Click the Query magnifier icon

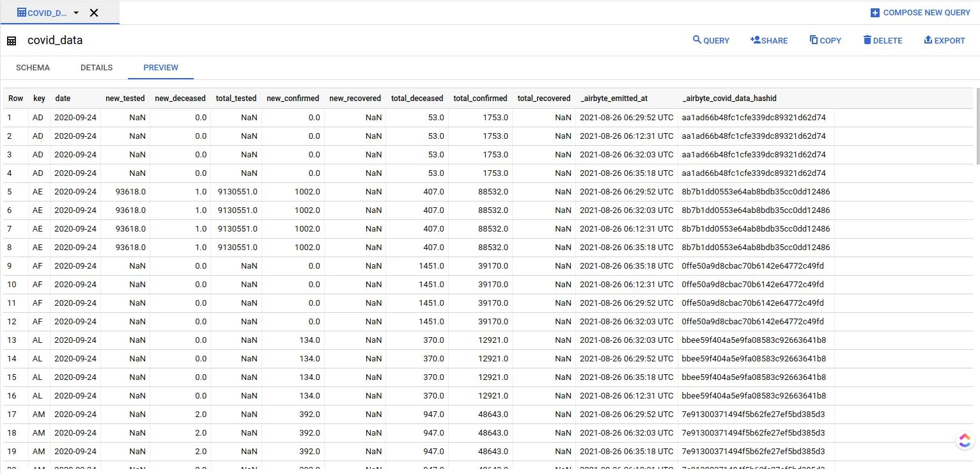tap(697, 40)
